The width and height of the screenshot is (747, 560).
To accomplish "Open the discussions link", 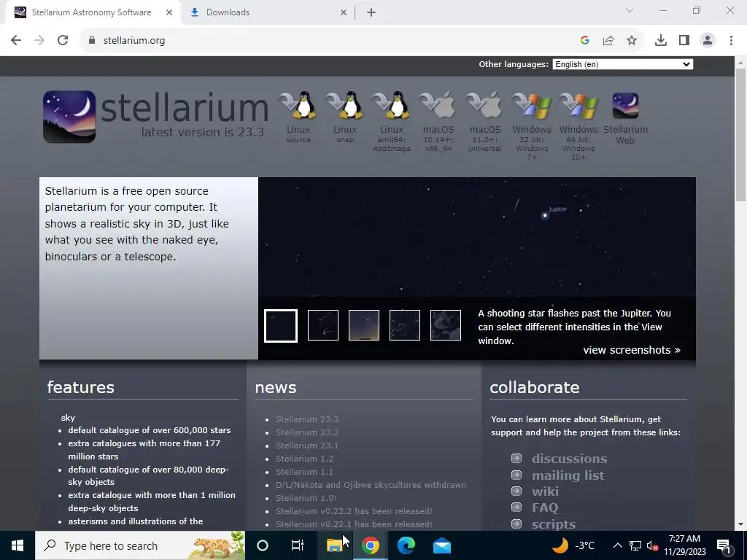I will [x=569, y=459].
